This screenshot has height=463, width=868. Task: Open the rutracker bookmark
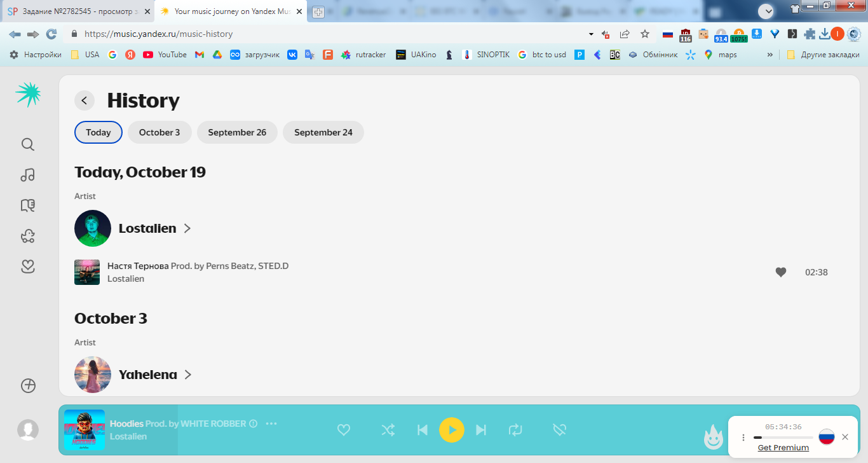click(x=363, y=55)
